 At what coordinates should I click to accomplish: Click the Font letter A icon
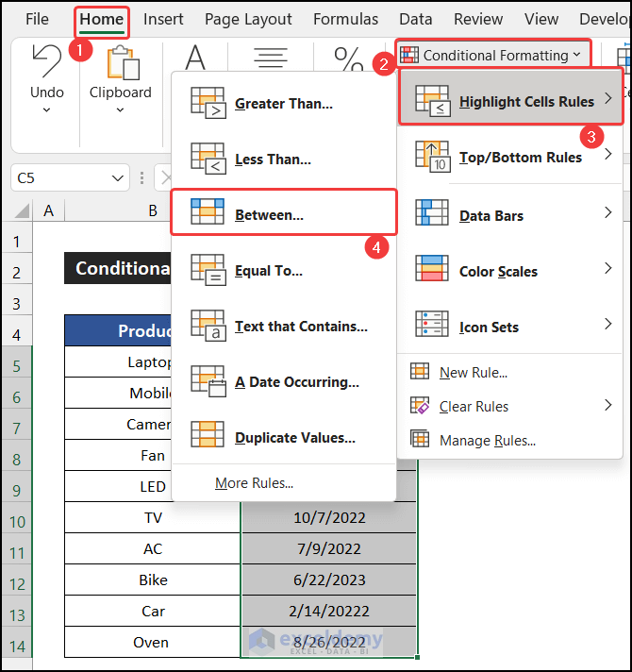195,57
